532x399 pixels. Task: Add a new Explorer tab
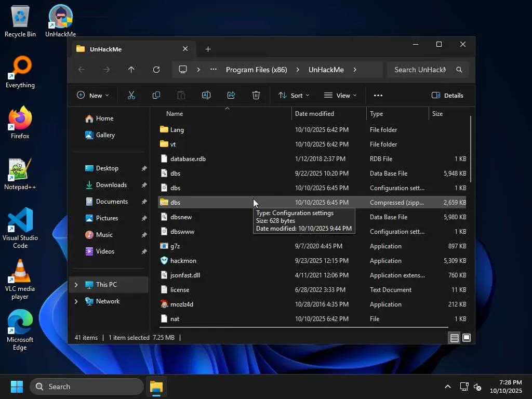[208, 49]
